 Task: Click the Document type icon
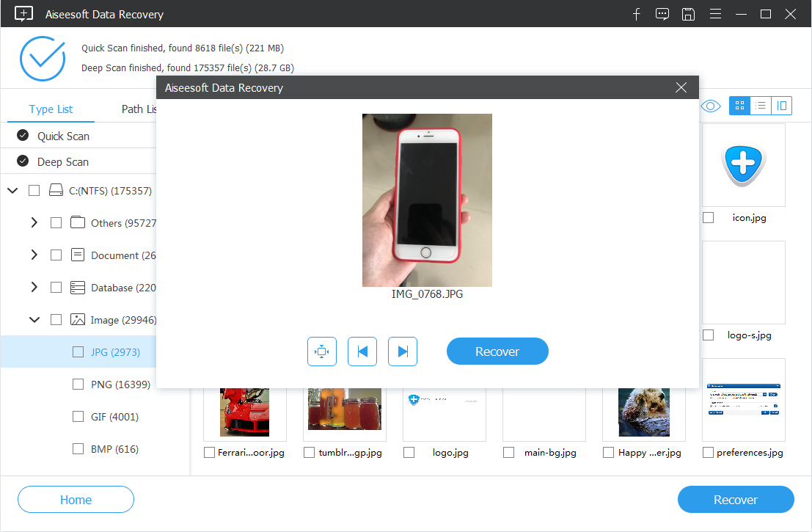point(78,255)
